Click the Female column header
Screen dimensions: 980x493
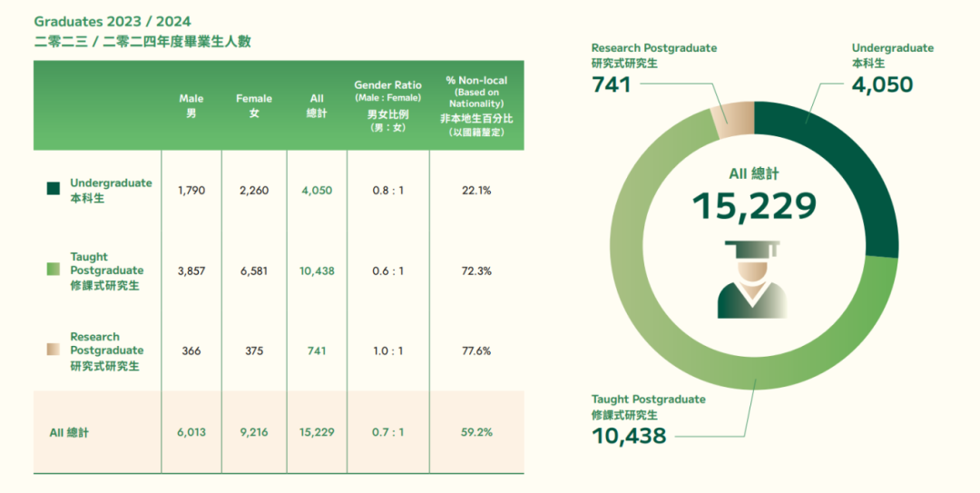click(x=254, y=105)
